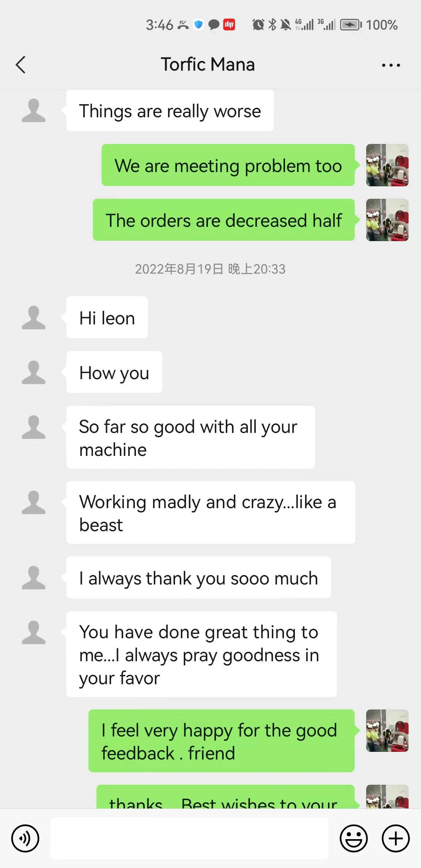Tap the battery indicator in status bar

[350, 25]
